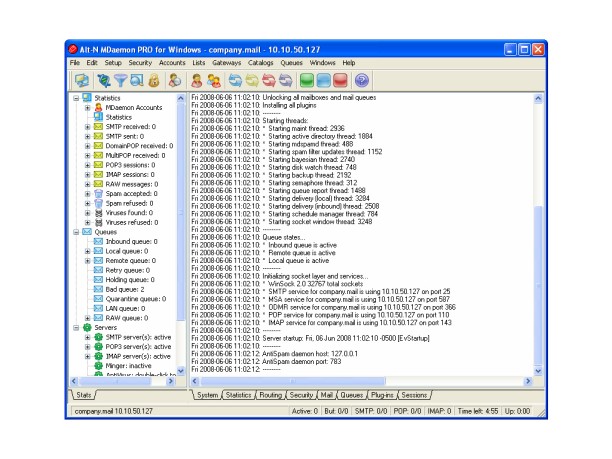Expand the MDaemon Accounts node
612x459 pixels.
[87, 108]
